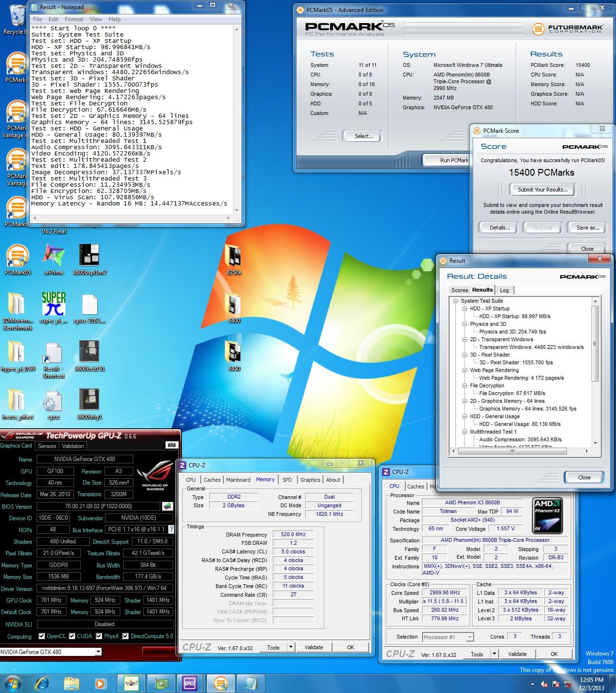The height and width of the screenshot is (693, 616).
Task: Click the Result Details vertical scrollbar down arrow
Action: click(595, 443)
